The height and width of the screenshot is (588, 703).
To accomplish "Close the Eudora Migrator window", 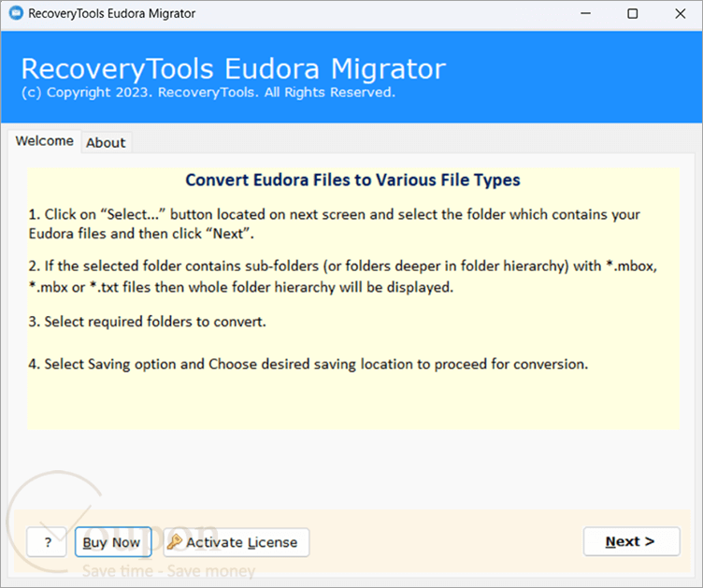I will [681, 13].
